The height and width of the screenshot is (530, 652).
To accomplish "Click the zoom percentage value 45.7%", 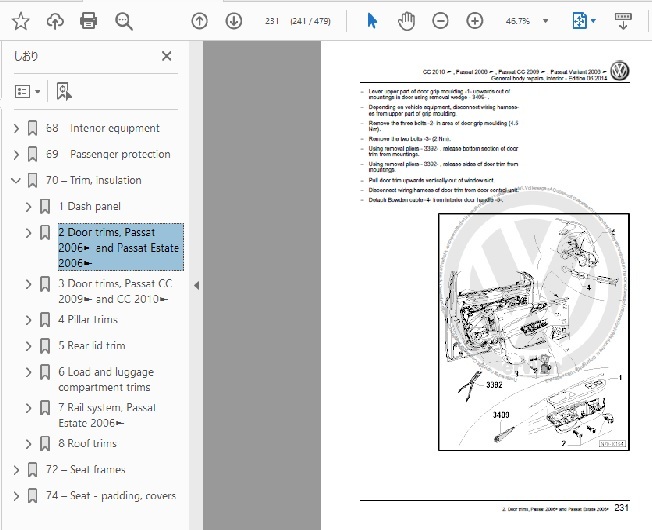I will (x=518, y=21).
